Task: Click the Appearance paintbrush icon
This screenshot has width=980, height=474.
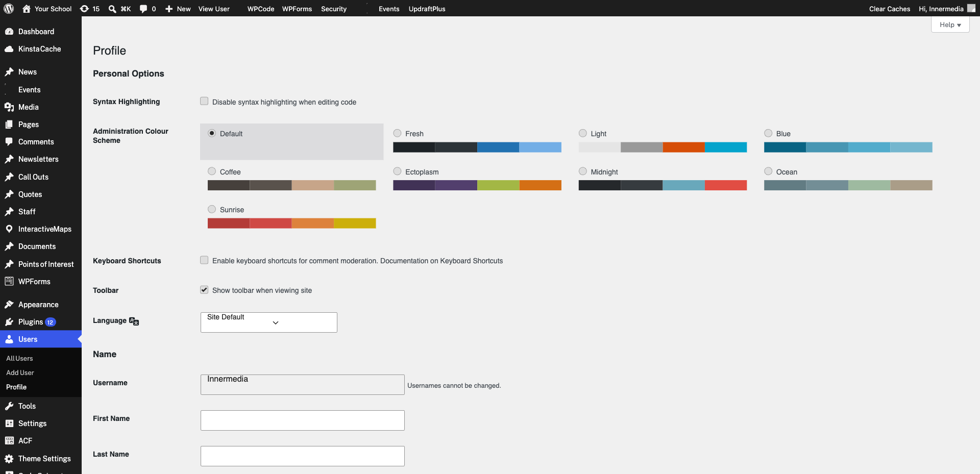Action: pyautogui.click(x=9, y=305)
